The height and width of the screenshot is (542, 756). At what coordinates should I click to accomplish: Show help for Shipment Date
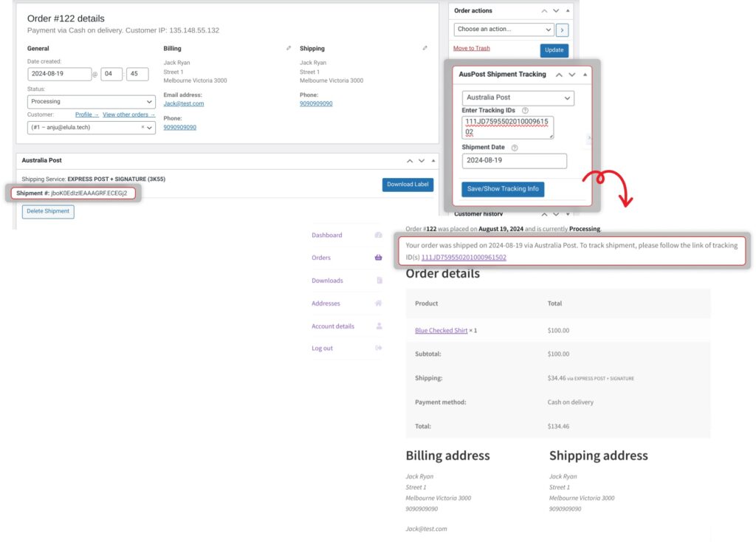515,148
